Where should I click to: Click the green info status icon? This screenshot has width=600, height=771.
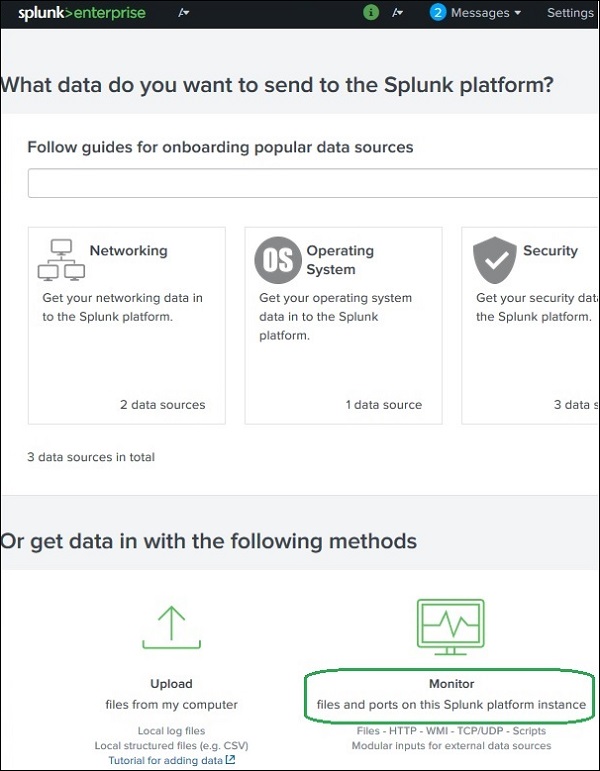tap(372, 13)
